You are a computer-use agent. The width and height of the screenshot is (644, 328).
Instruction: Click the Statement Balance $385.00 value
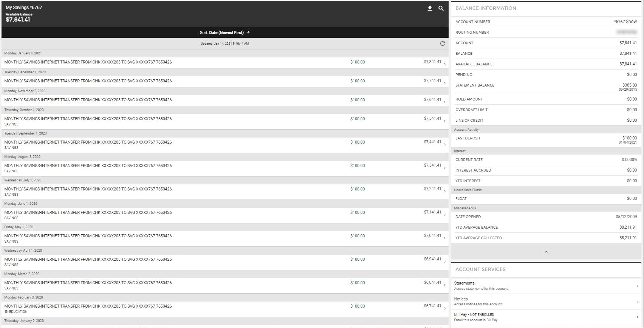[630, 85]
